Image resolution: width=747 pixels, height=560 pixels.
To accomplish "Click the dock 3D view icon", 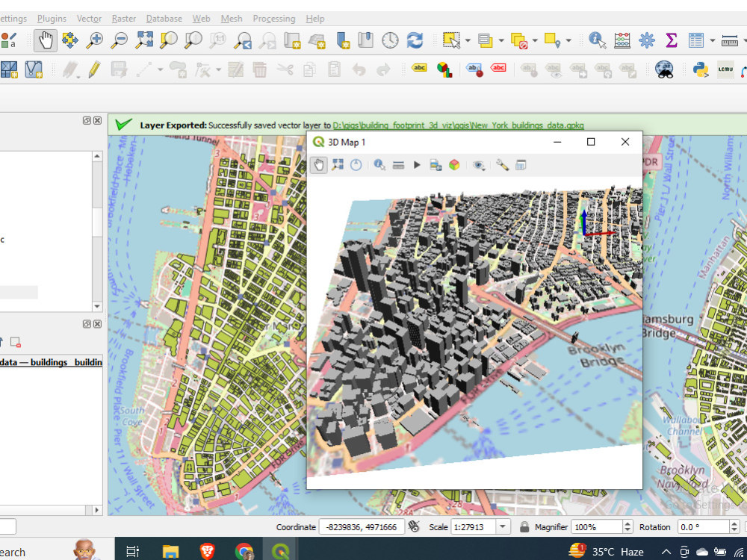I will pos(521,165).
